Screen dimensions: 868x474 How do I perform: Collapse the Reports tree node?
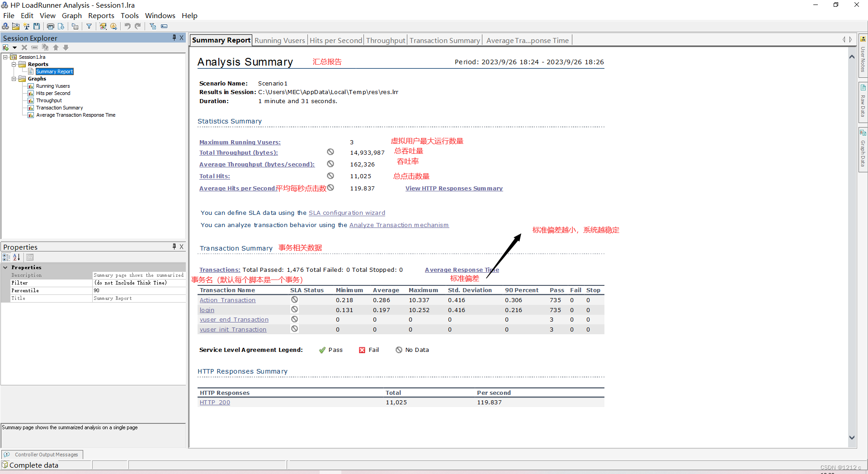[14, 64]
